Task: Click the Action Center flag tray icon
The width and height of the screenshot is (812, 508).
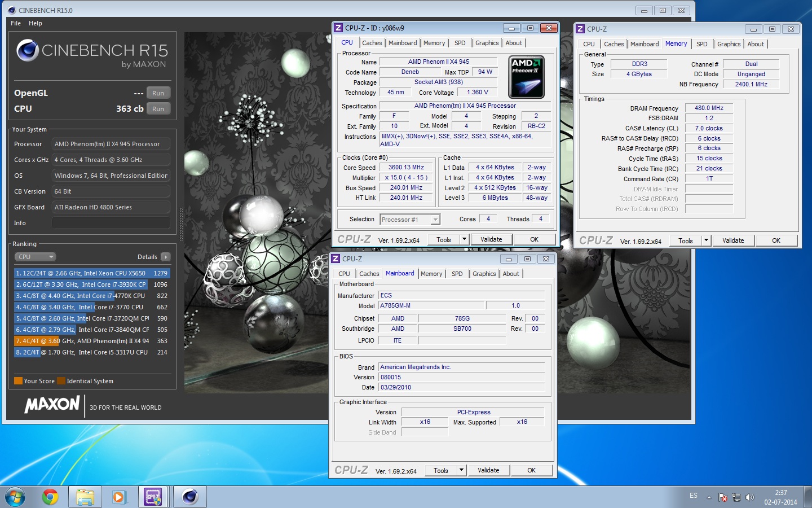Action: [x=723, y=497]
